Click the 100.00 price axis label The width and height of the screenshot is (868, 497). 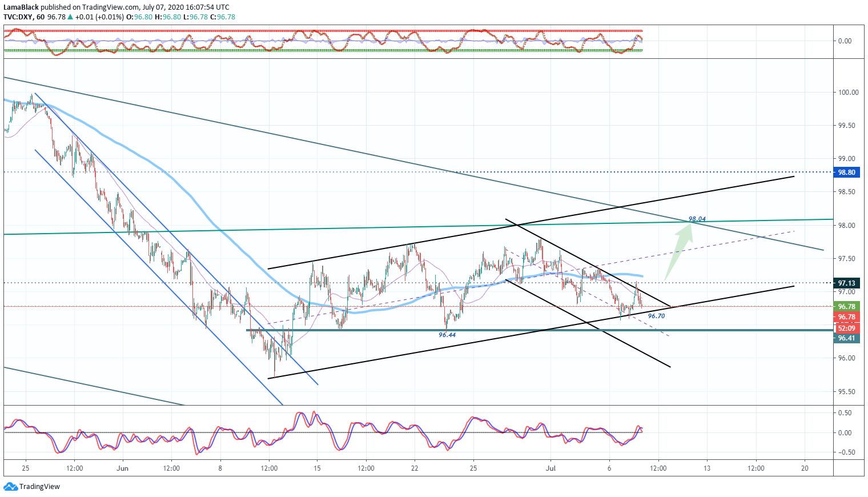tap(848, 92)
